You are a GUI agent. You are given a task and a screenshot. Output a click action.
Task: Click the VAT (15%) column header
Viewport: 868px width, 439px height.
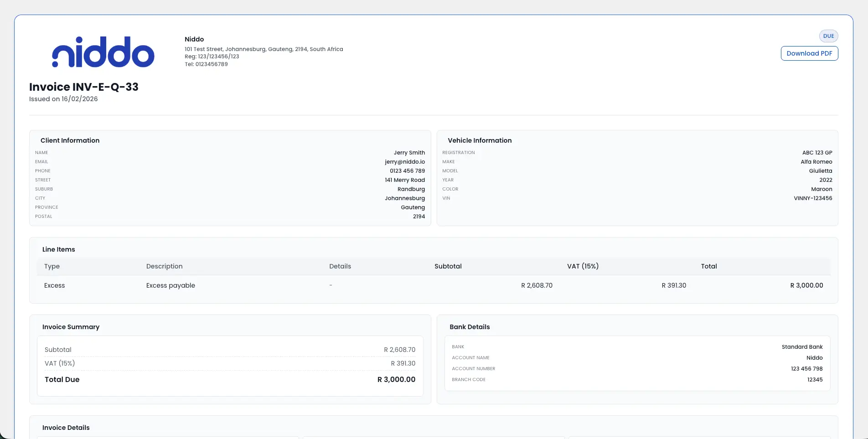tap(583, 266)
